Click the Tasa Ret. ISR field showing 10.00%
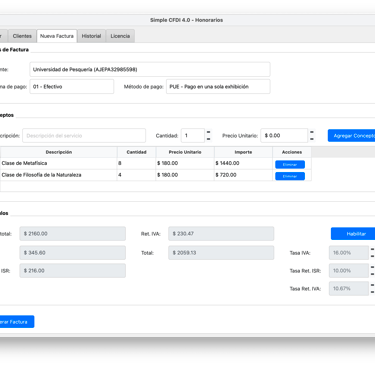The image size is (375, 366). pos(349,271)
